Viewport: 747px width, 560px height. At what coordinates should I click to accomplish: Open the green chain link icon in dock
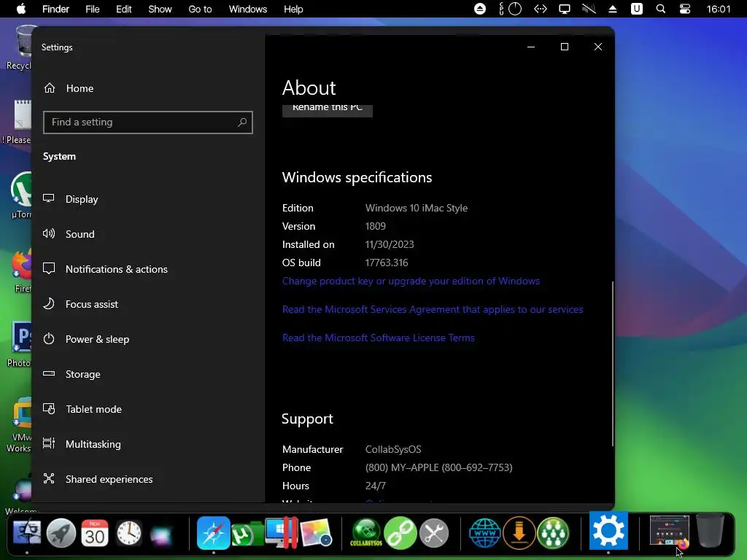[400, 533]
